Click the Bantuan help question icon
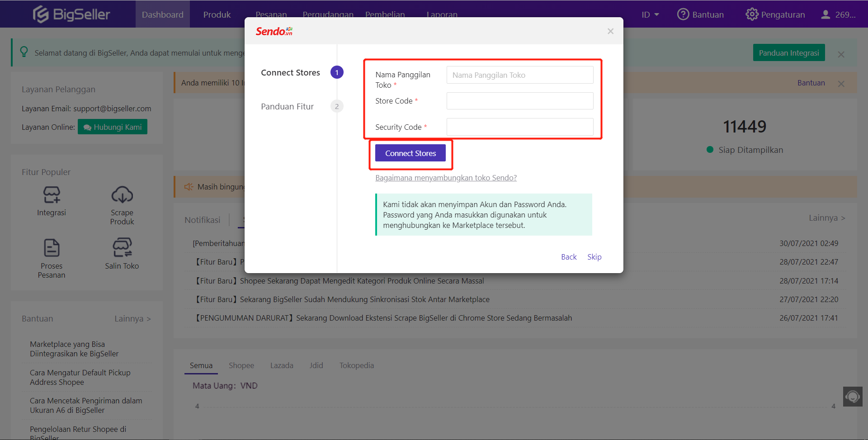 [x=683, y=14]
